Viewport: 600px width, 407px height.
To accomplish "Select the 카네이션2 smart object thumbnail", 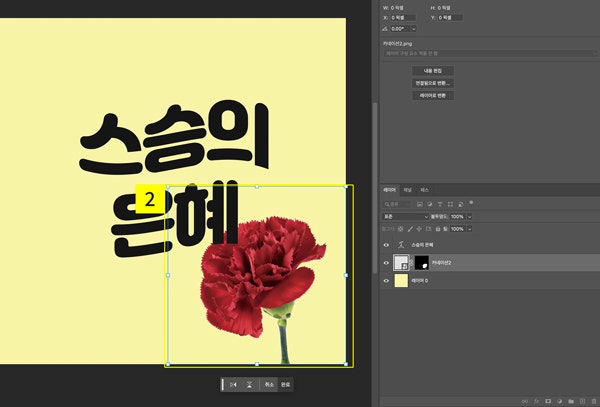I will 401,263.
